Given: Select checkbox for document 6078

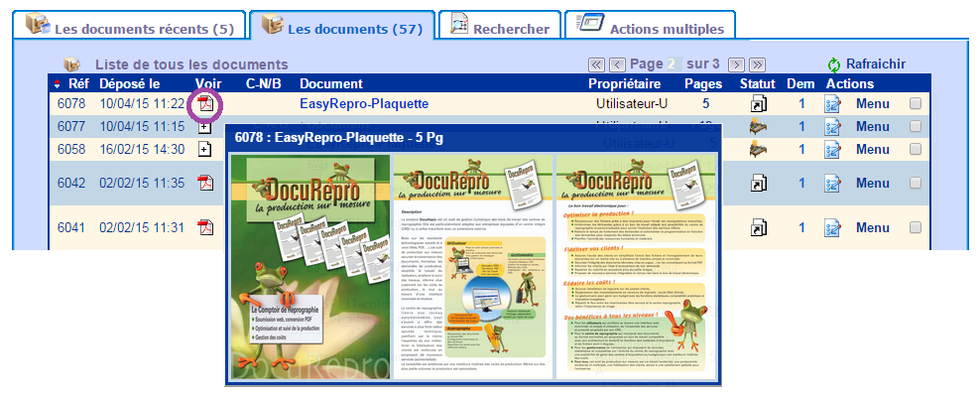Looking at the screenshot, I should coord(915,104).
